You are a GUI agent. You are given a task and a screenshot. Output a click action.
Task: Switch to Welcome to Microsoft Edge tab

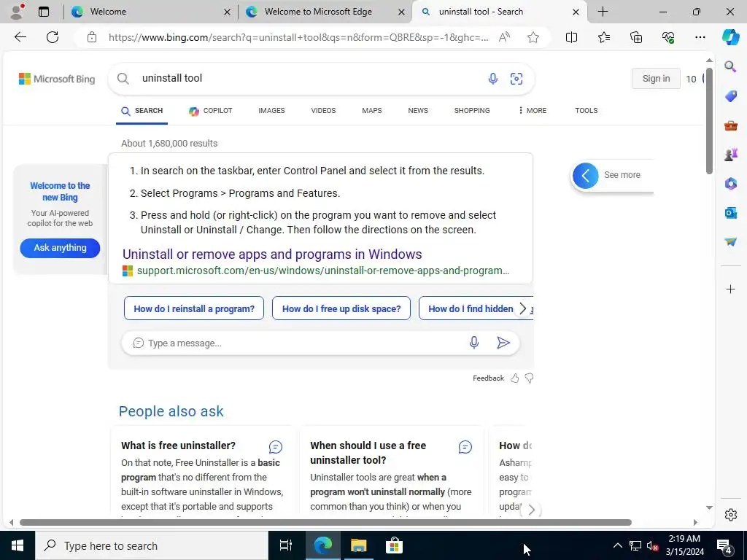(x=326, y=12)
